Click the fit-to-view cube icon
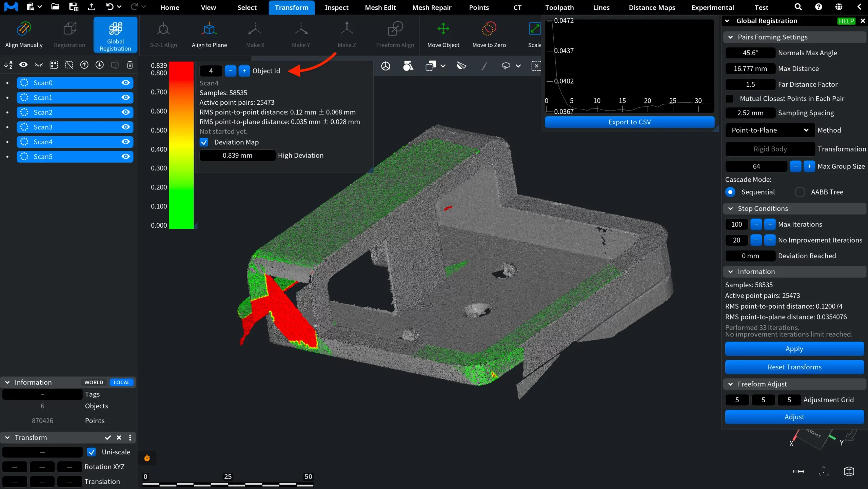The height and width of the screenshot is (489, 868). 849,471
